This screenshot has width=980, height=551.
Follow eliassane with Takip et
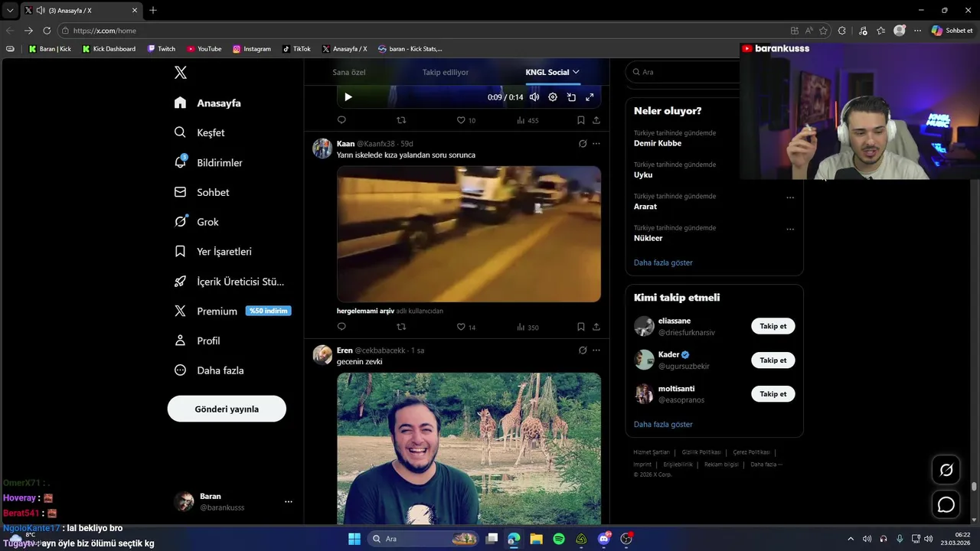click(x=773, y=326)
